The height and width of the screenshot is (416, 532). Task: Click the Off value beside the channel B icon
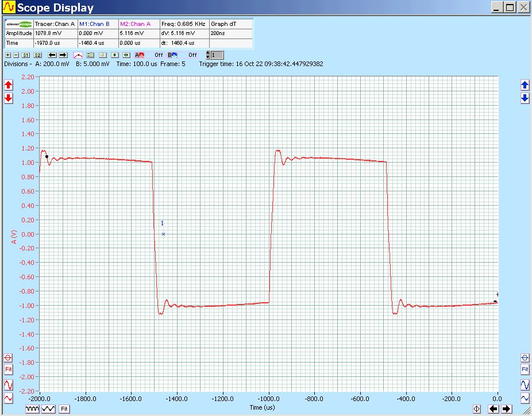pyautogui.click(x=192, y=55)
